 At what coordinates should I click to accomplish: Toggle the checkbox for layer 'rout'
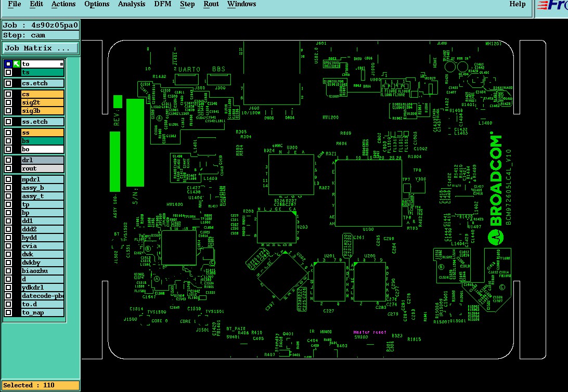(8, 168)
